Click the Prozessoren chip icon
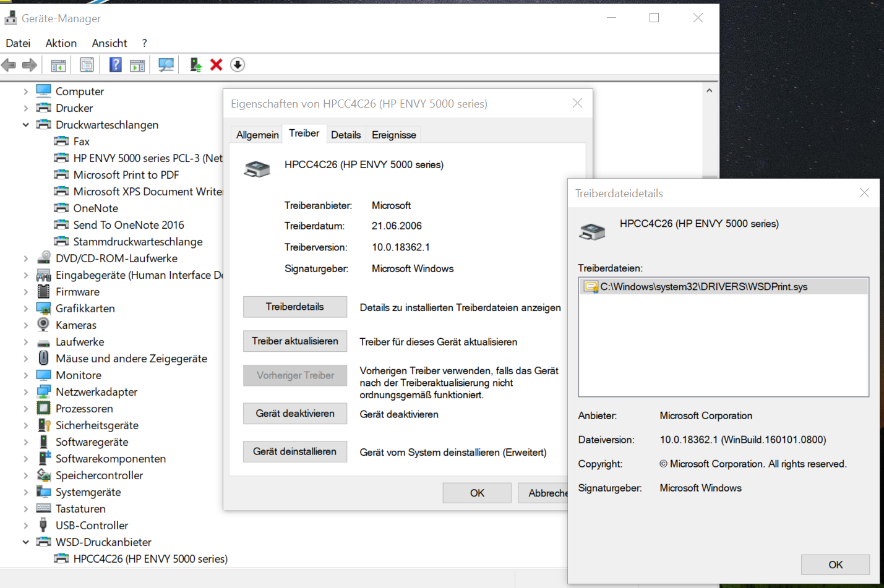Image resolution: width=884 pixels, height=588 pixels. [43, 408]
